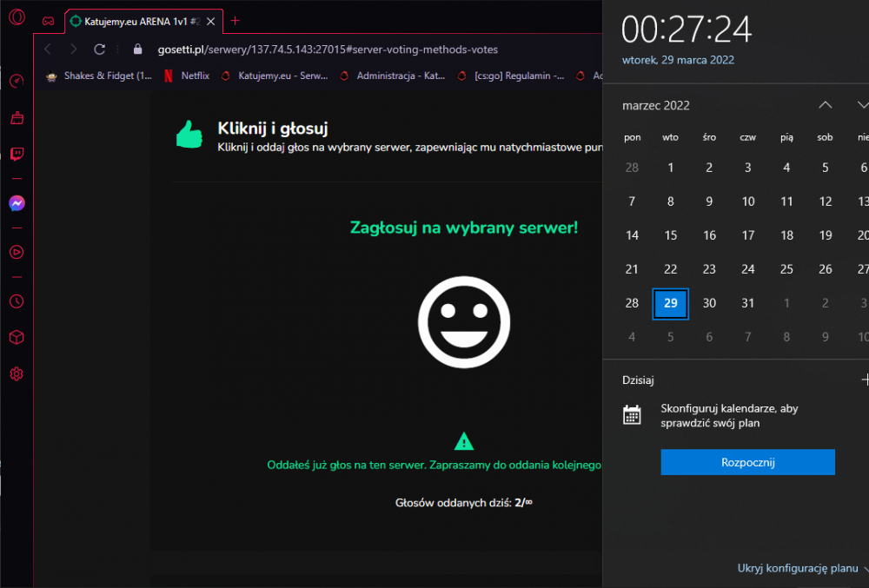Open the Netflix bookmark

coord(188,76)
